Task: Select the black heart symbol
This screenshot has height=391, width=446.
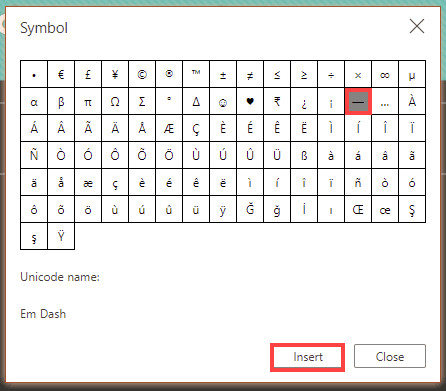Action: (x=250, y=101)
